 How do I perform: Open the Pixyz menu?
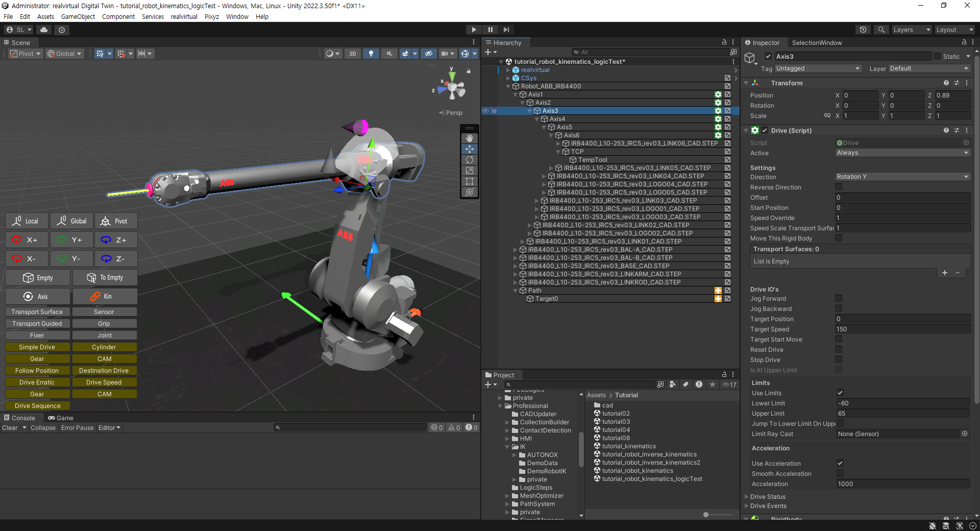pos(212,17)
